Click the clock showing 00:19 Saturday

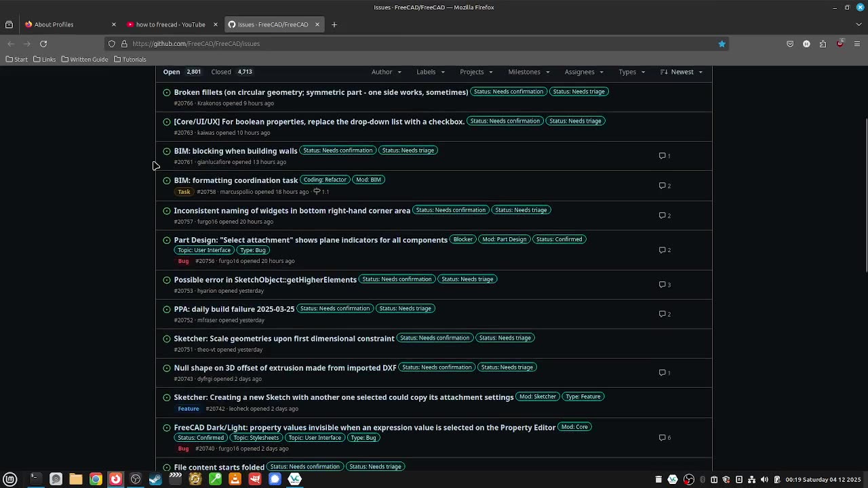click(823, 479)
